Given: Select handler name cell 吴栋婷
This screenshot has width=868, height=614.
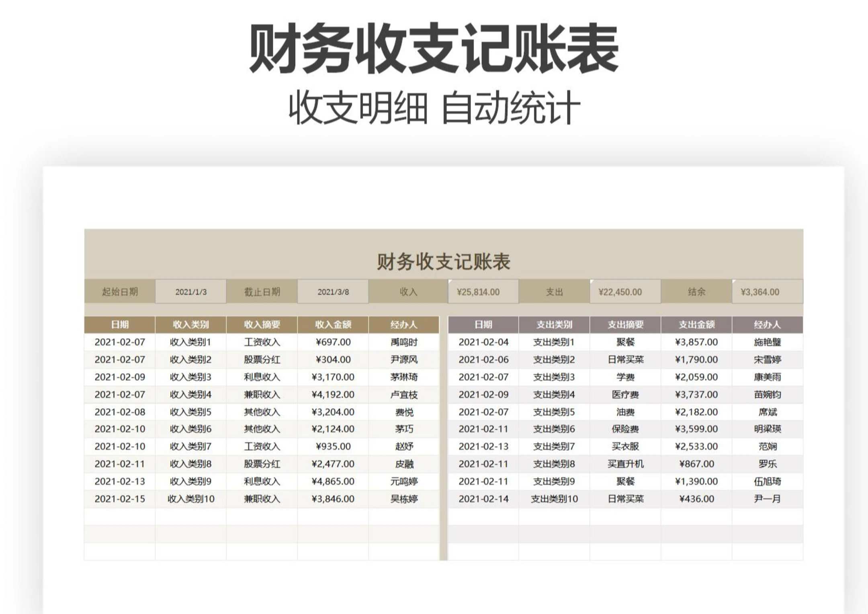Looking at the screenshot, I should (x=404, y=499).
